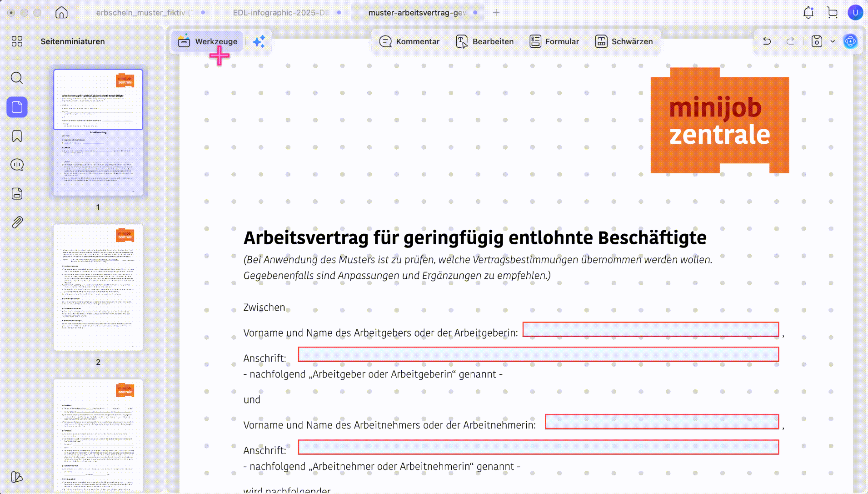868x494 pixels.
Task: Select the muster-arbeitsvertrag tab
Action: coord(417,13)
